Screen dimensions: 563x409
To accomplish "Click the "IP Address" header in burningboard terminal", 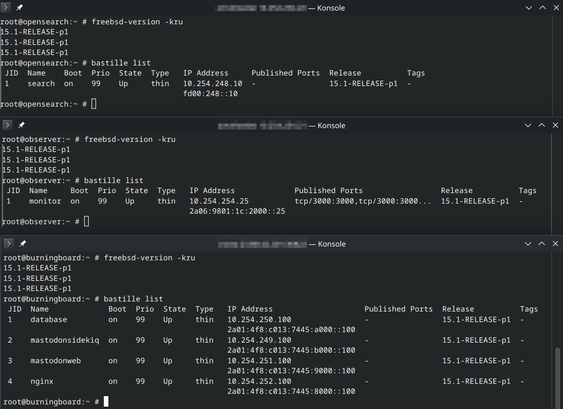I will (x=250, y=309).
